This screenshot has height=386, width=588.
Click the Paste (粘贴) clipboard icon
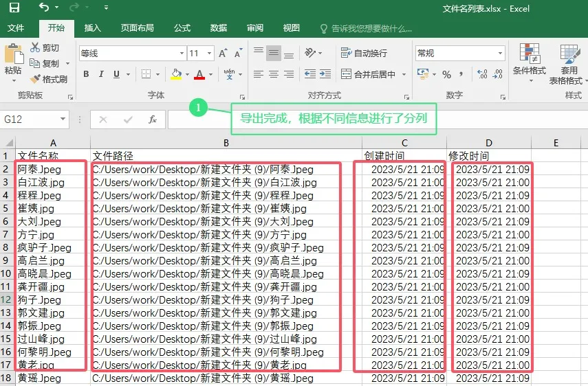point(13,56)
